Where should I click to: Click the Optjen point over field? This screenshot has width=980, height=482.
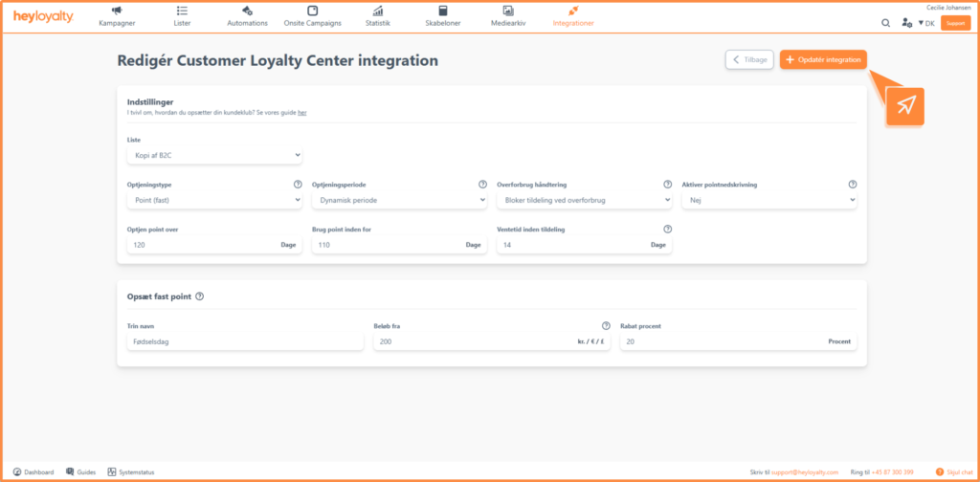214,246
